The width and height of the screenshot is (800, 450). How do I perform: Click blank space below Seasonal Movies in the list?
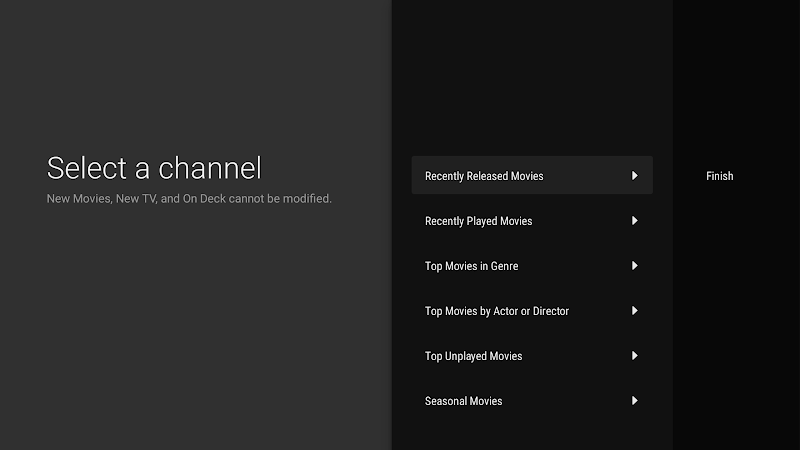[531, 435]
